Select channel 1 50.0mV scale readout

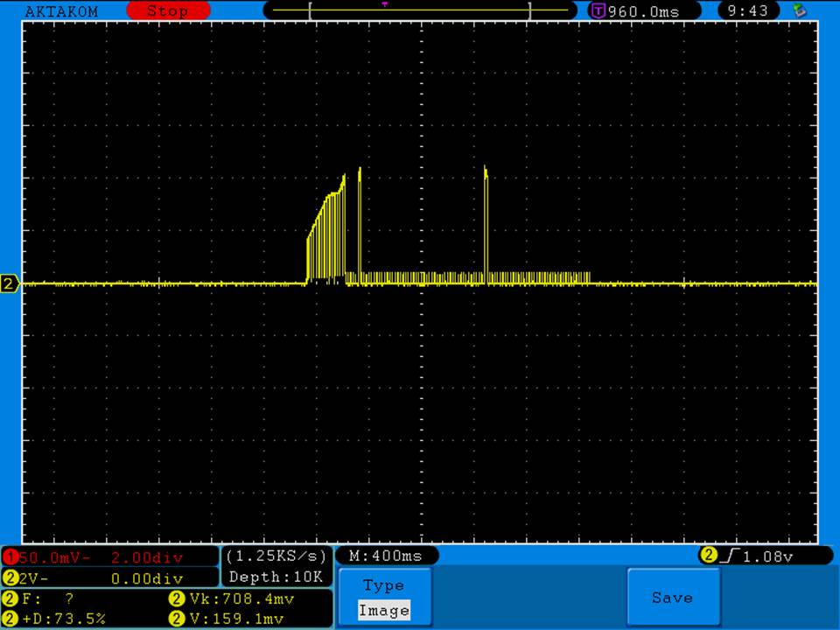(54, 557)
